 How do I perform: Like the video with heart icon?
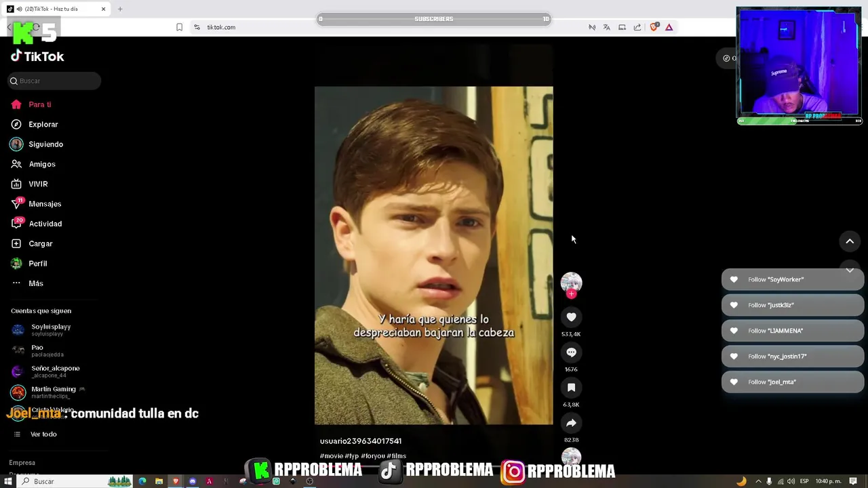[x=571, y=317]
